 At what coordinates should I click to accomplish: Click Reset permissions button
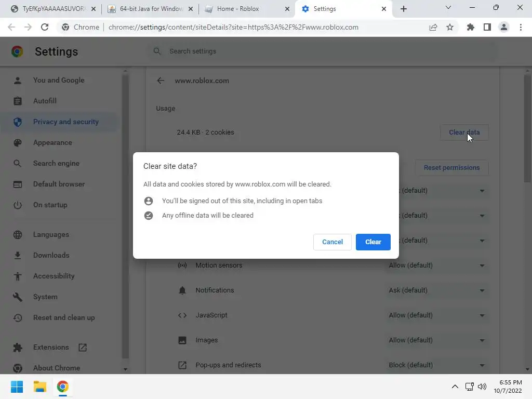451,168
